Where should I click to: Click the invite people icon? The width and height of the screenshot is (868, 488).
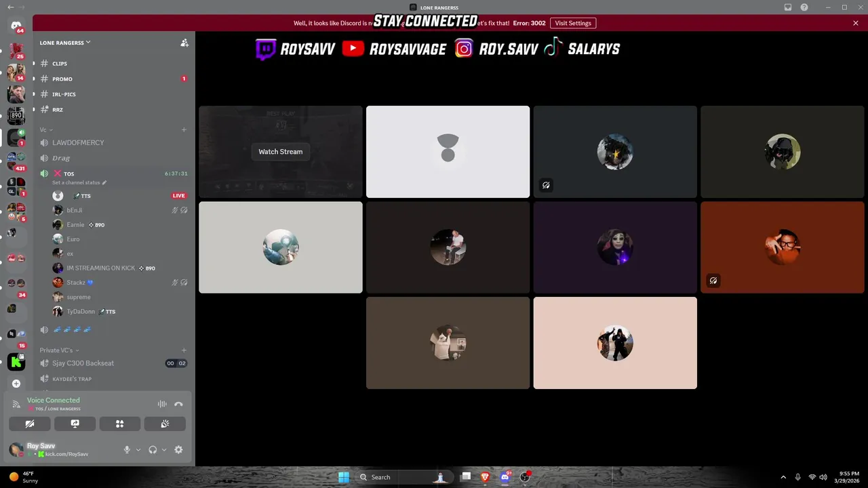(184, 43)
